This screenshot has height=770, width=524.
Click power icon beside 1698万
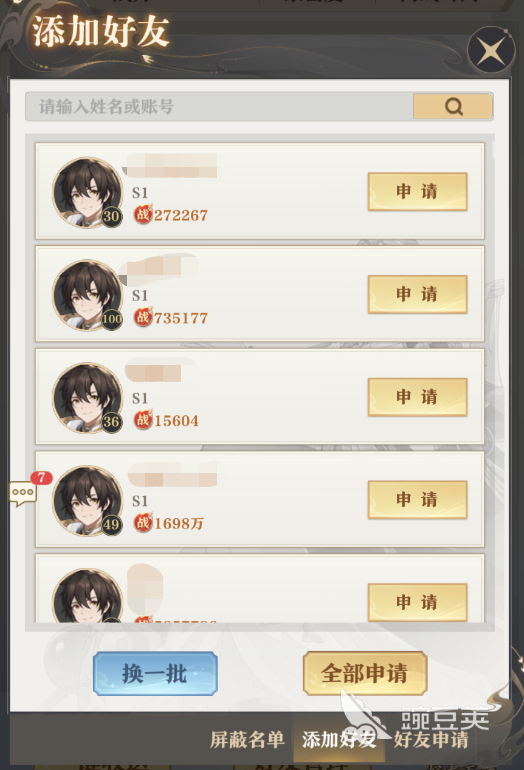(143, 522)
